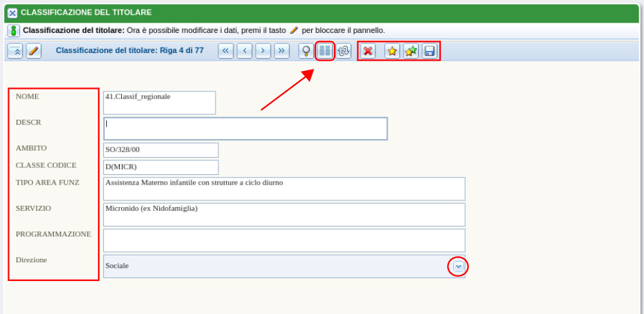Click the refresh data icon

[344, 51]
